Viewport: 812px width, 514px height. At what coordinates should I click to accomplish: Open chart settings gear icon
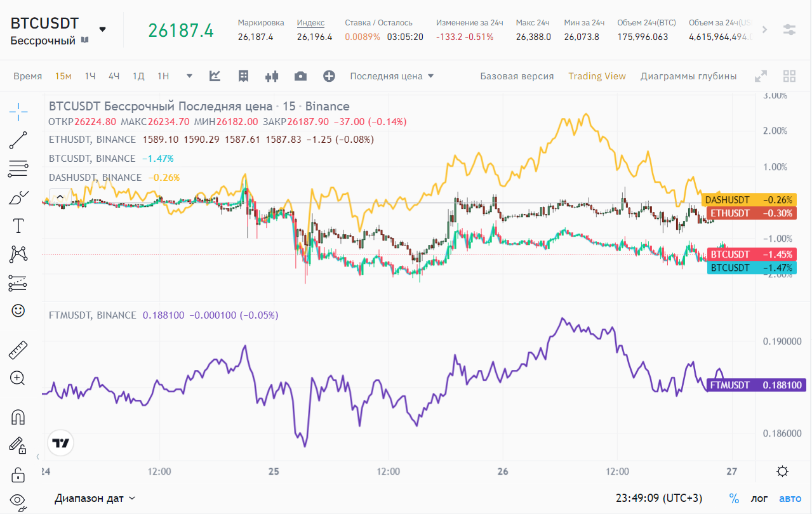783,471
